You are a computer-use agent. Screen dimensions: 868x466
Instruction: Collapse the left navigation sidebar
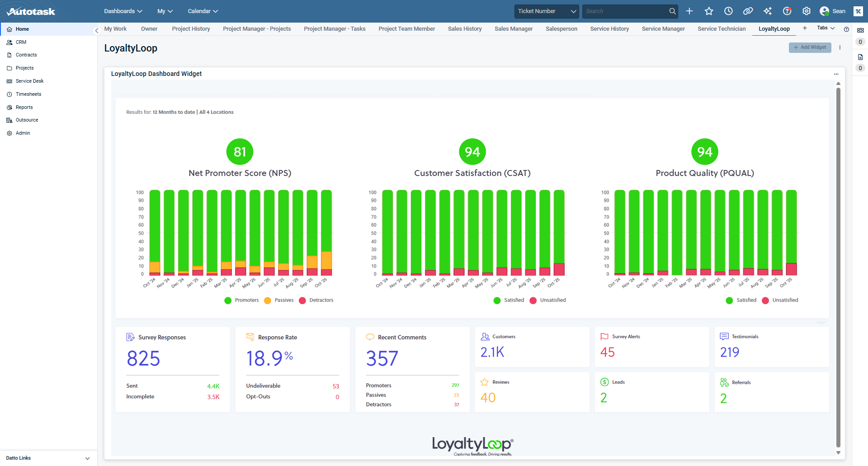tap(97, 31)
